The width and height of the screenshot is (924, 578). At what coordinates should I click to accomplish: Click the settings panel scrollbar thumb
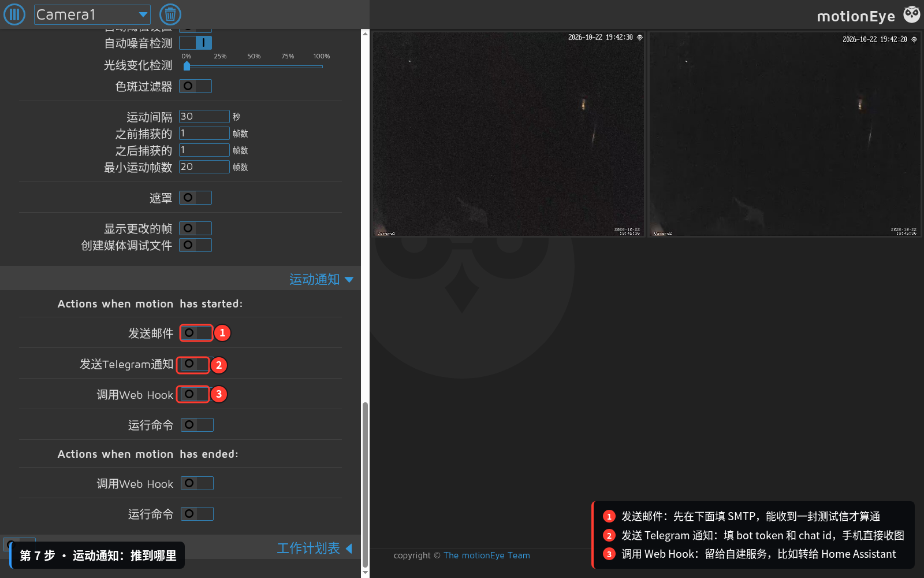click(365, 484)
